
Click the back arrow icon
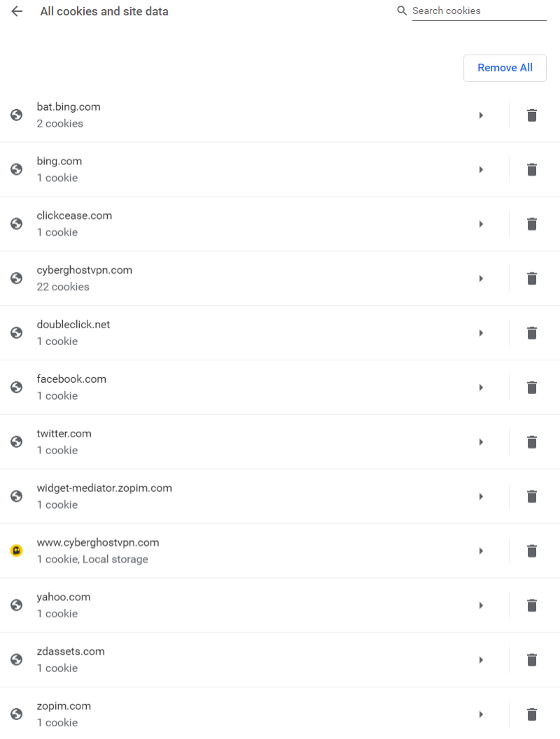click(x=17, y=11)
